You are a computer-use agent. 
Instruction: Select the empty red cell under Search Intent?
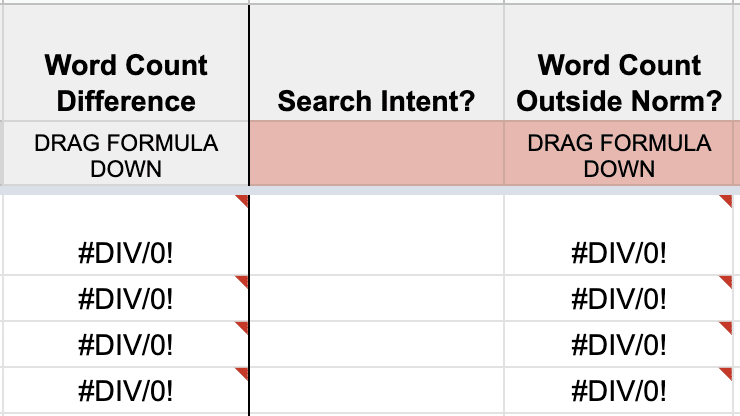tap(375, 155)
